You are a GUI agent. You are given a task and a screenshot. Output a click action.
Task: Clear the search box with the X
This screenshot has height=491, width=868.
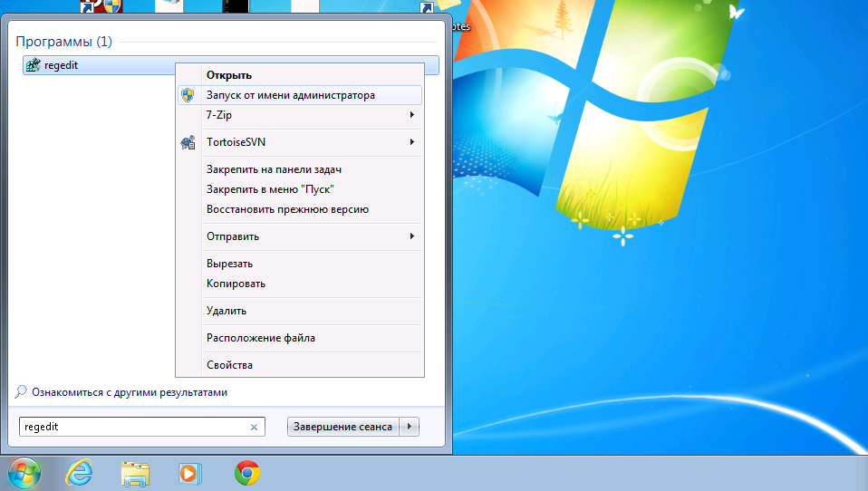[x=254, y=427]
